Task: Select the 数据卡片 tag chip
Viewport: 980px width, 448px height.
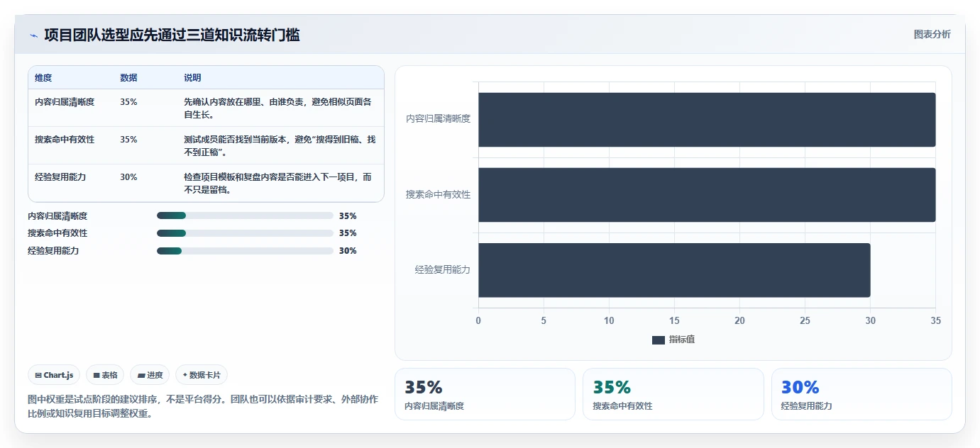Action: click(202, 375)
